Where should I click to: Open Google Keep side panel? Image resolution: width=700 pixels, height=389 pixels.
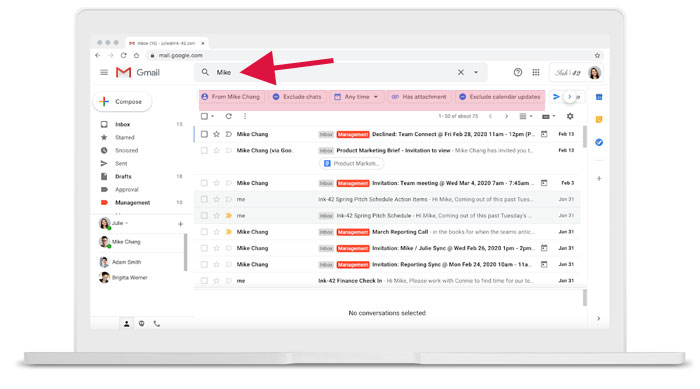pyautogui.click(x=599, y=120)
